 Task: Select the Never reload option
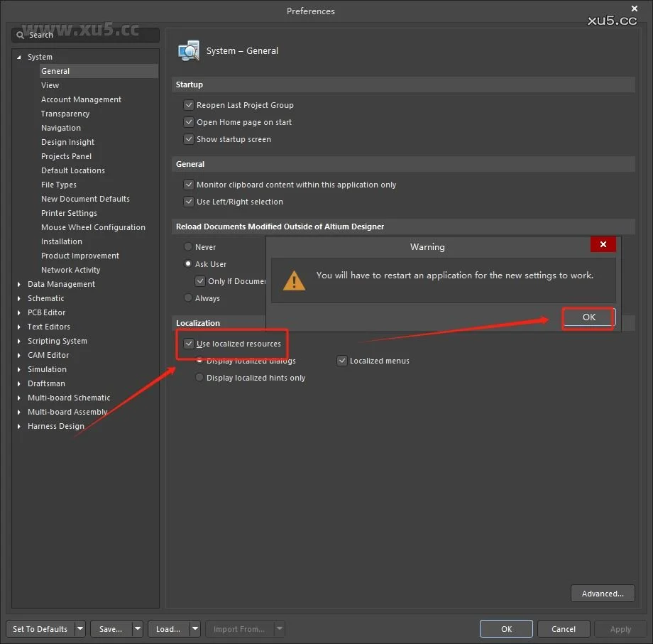pyautogui.click(x=188, y=247)
